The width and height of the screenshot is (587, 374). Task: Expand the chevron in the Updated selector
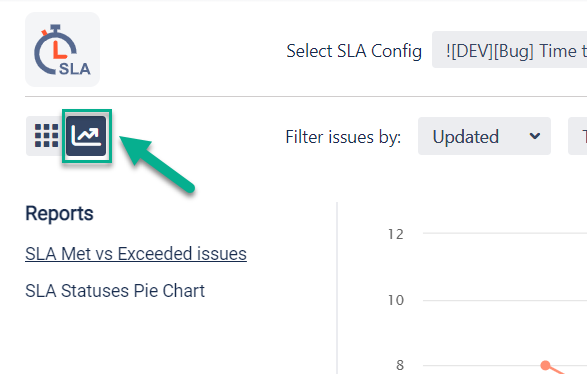[x=535, y=136]
